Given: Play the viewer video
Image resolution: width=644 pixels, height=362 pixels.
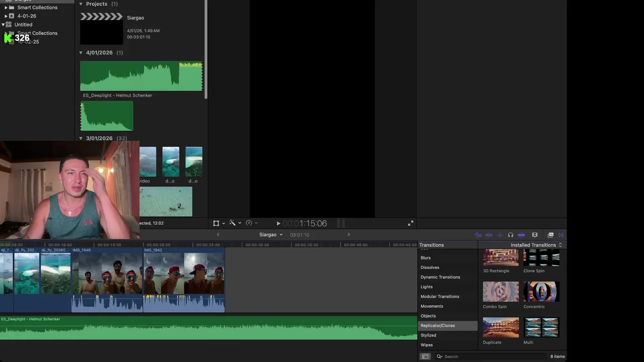Looking at the screenshot, I should pyautogui.click(x=278, y=223).
